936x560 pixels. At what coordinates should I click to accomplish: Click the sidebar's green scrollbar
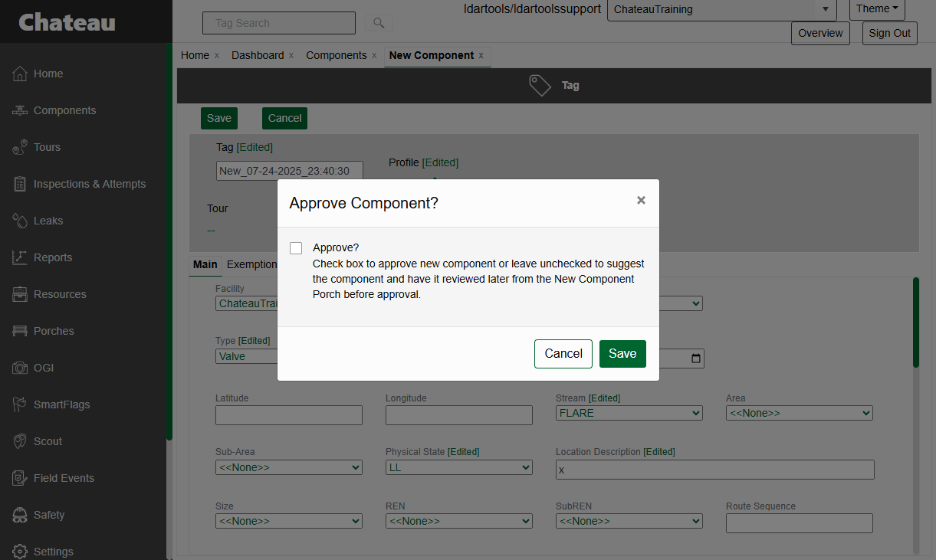tap(169, 241)
